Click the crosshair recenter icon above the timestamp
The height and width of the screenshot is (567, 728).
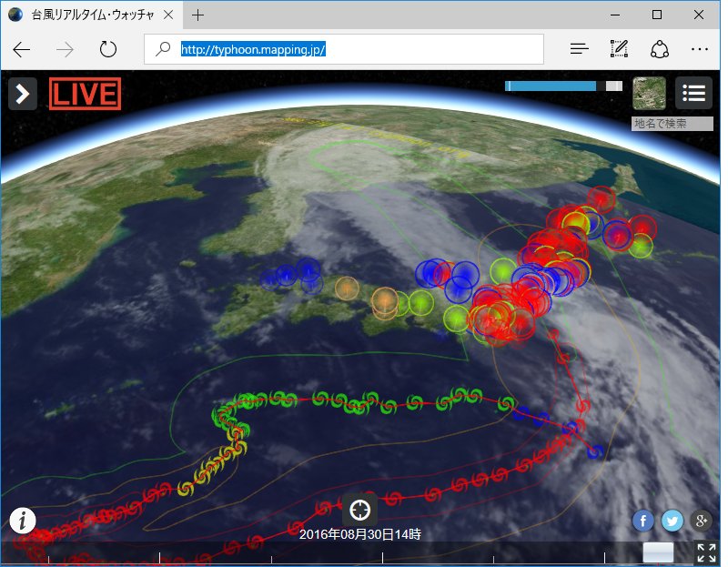[x=360, y=510]
